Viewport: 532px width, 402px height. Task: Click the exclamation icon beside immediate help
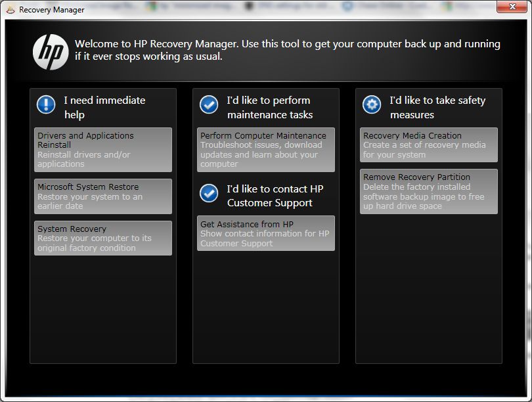46,104
